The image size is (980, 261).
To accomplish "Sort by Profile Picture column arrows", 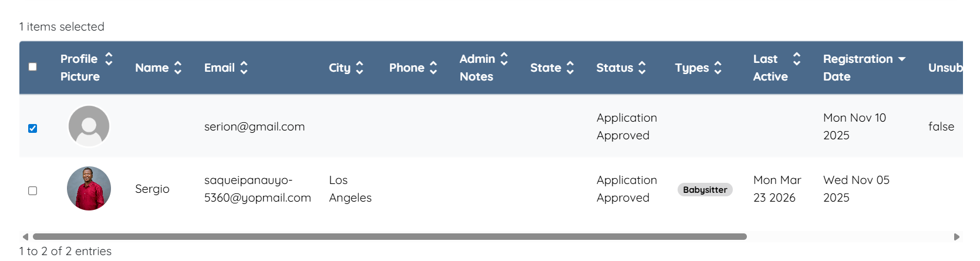I will pos(109,59).
